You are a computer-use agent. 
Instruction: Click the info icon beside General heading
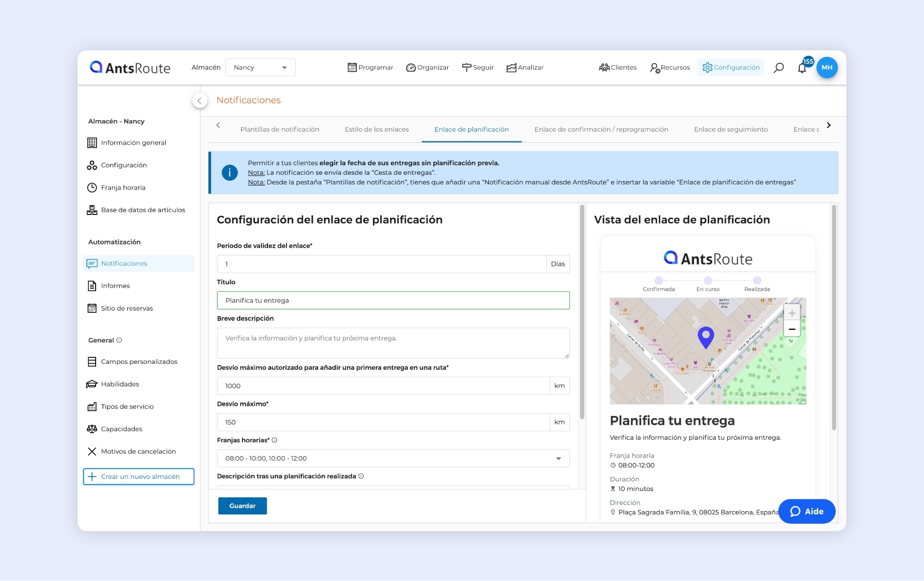coord(119,340)
